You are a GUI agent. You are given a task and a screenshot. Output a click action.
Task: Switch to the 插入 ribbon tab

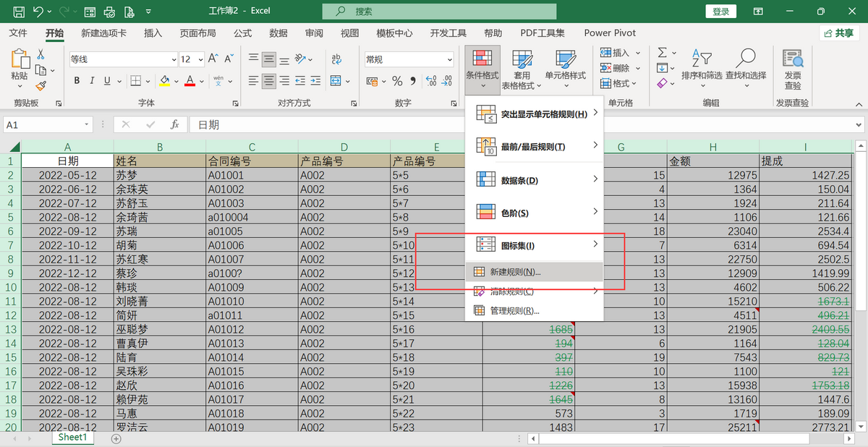point(153,33)
